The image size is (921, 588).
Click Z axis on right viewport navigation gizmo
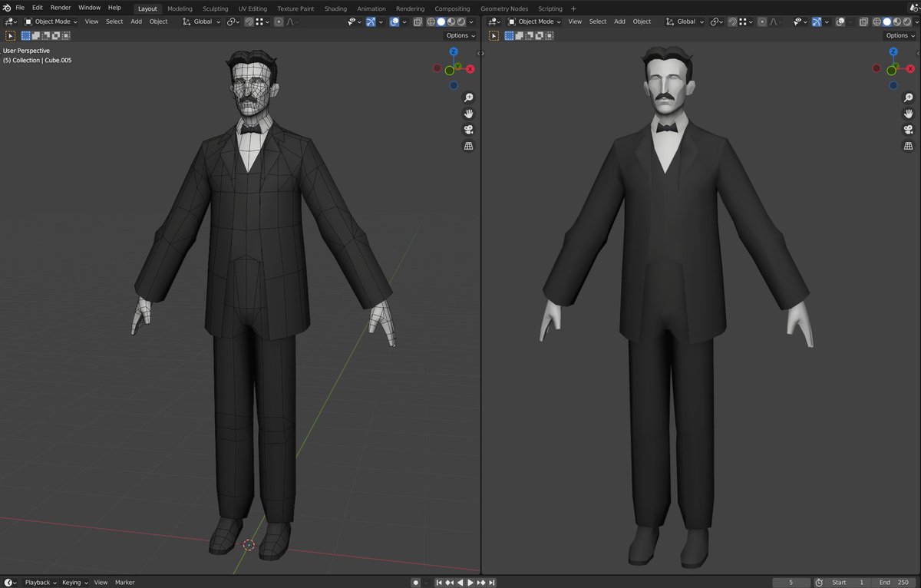893,51
